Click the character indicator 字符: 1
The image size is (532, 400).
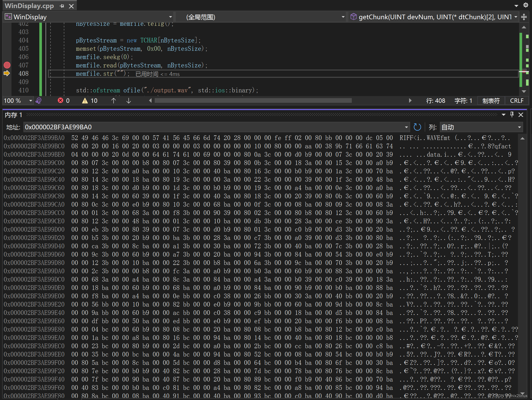click(463, 101)
